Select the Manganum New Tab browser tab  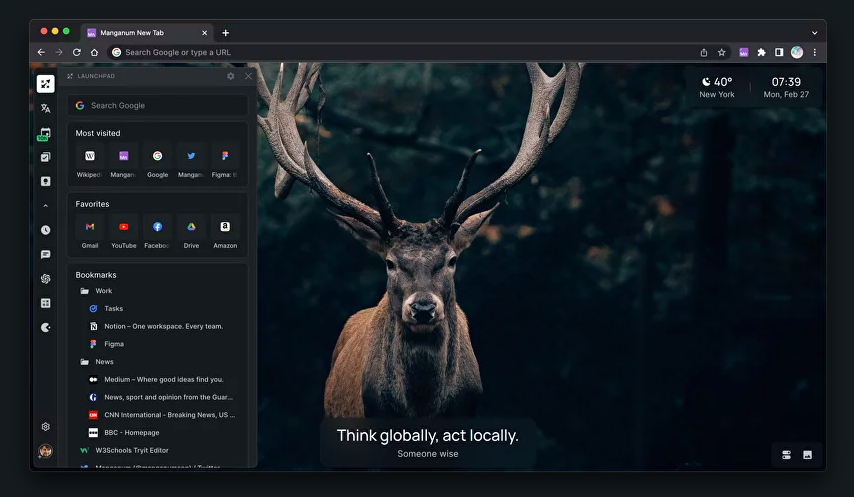tap(147, 33)
